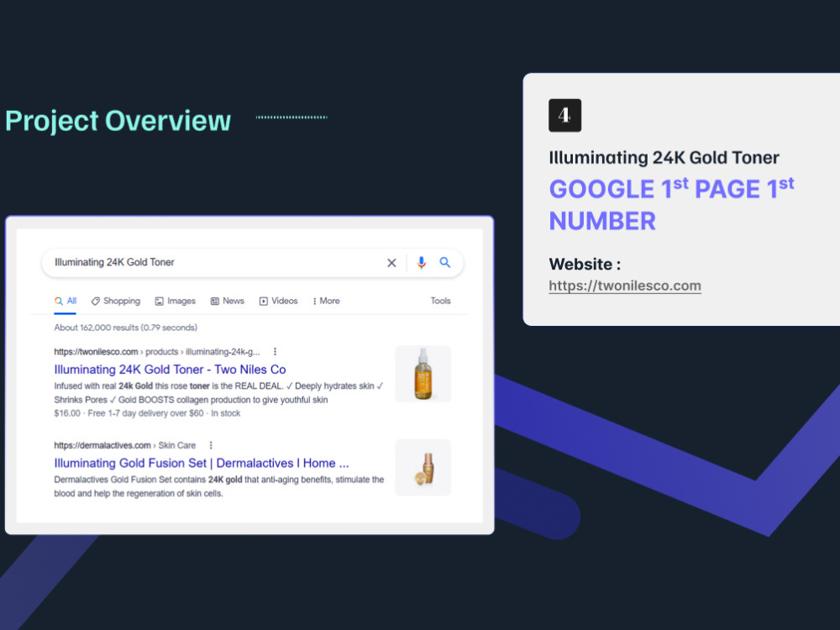
Task: Switch to the Videos tab
Action: pos(278,301)
